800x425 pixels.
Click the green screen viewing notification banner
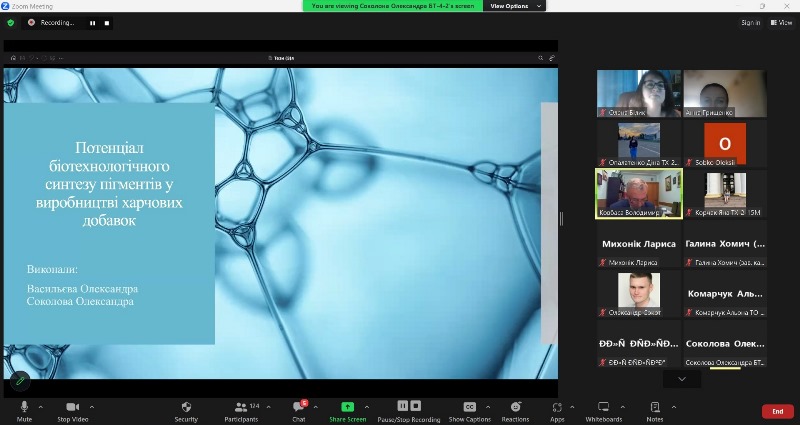pos(392,6)
